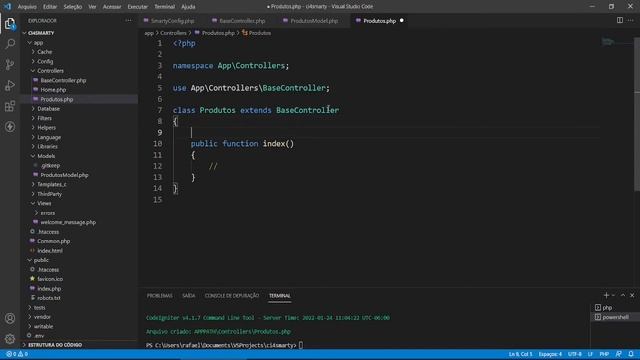Open notifications bell in status bar
Screen dimensions: 640x360
631,354
